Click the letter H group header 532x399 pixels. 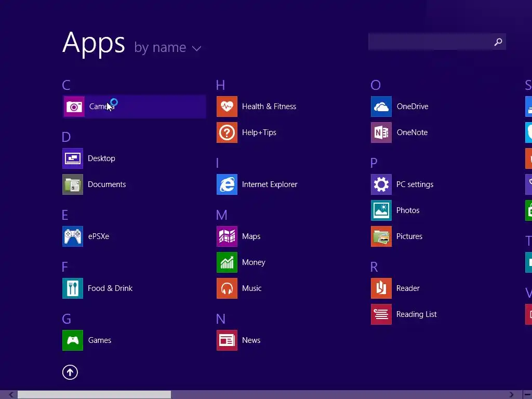click(x=220, y=85)
